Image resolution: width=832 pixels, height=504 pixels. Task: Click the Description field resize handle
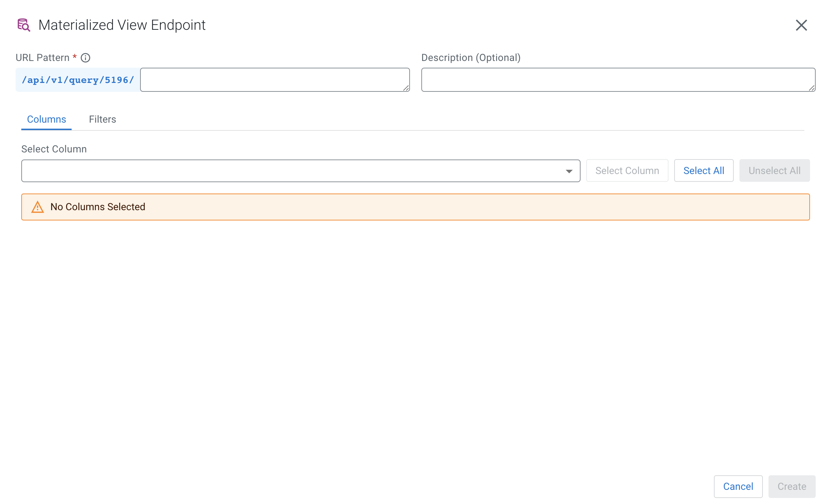(812, 88)
